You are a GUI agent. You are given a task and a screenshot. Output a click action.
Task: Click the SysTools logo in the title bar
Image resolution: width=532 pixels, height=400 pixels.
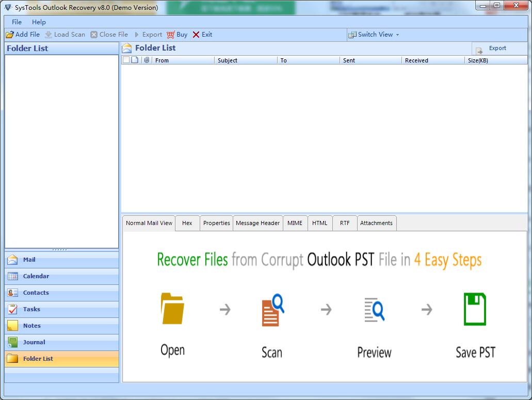tap(8, 7)
